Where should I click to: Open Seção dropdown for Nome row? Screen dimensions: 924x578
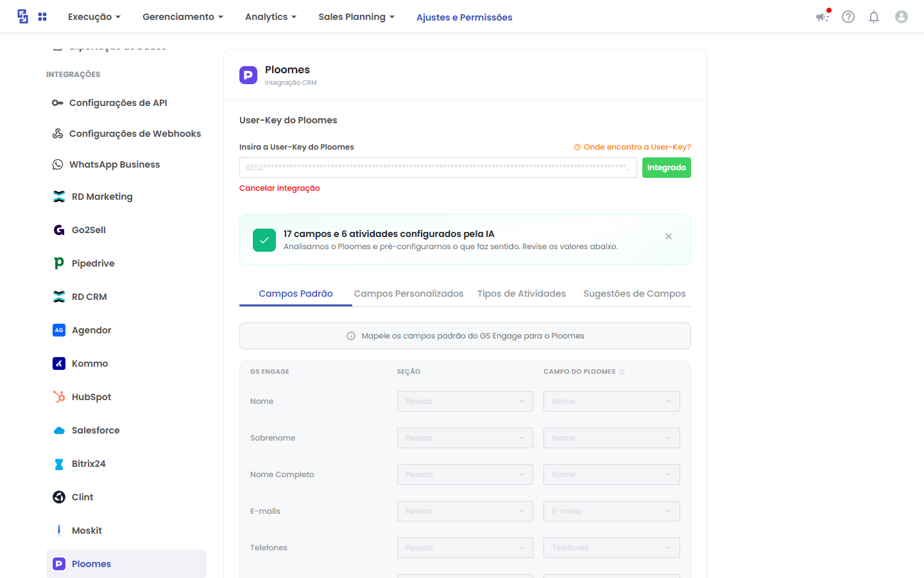[465, 401]
